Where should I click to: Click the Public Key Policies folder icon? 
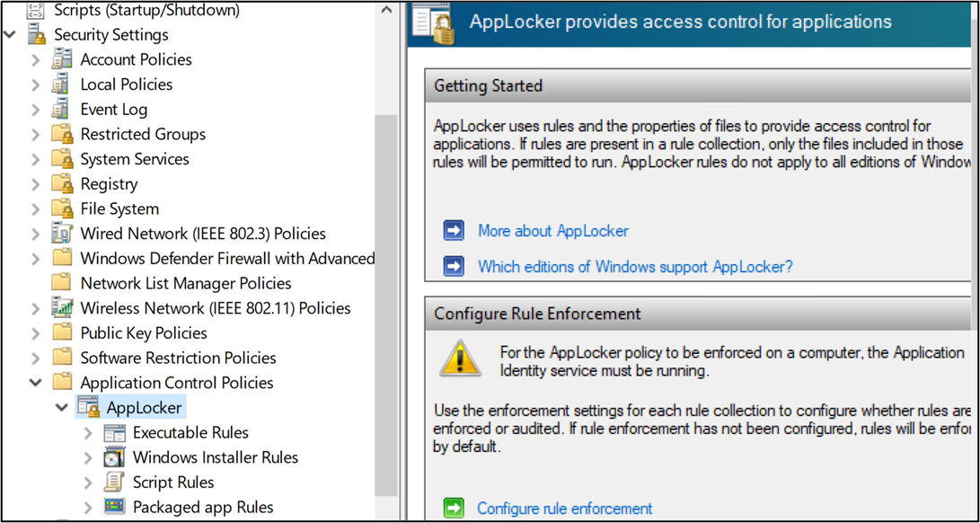[63, 332]
